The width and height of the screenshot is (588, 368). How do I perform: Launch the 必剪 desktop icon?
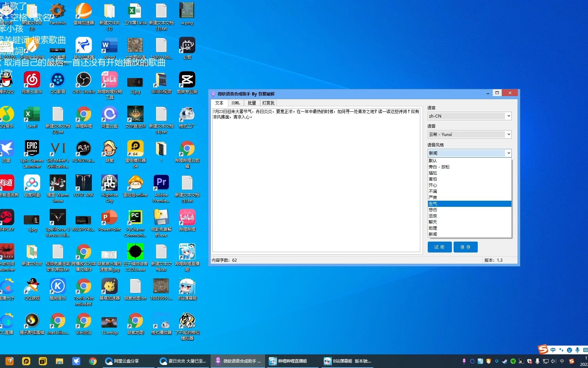coord(187,49)
